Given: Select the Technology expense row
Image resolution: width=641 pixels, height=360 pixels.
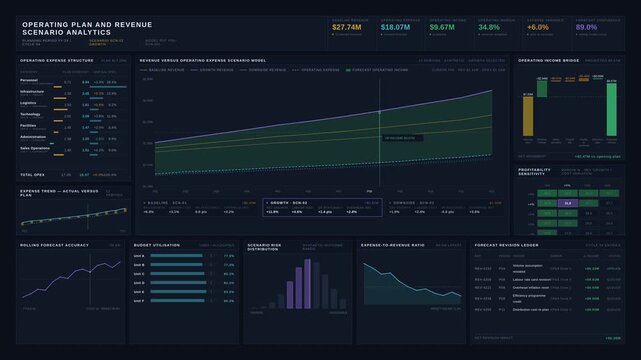Looking at the screenshot, I should (74, 116).
